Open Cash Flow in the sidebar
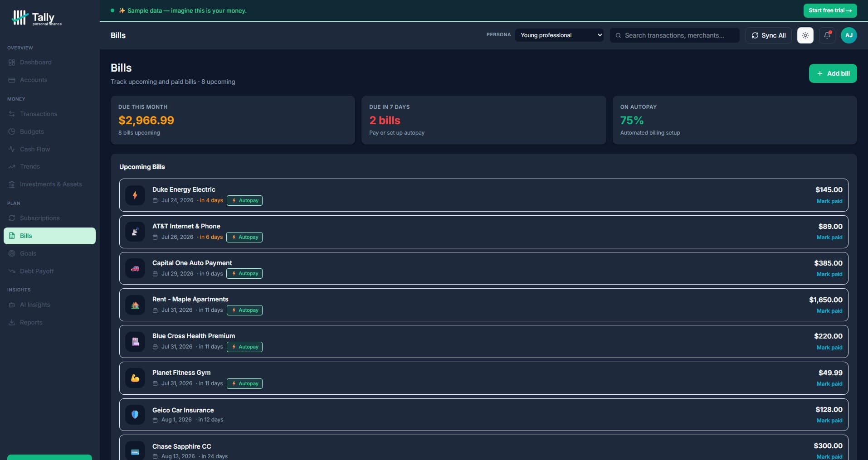Viewport: 868px width, 460px height. pyautogui.click(x=49, y=149)
